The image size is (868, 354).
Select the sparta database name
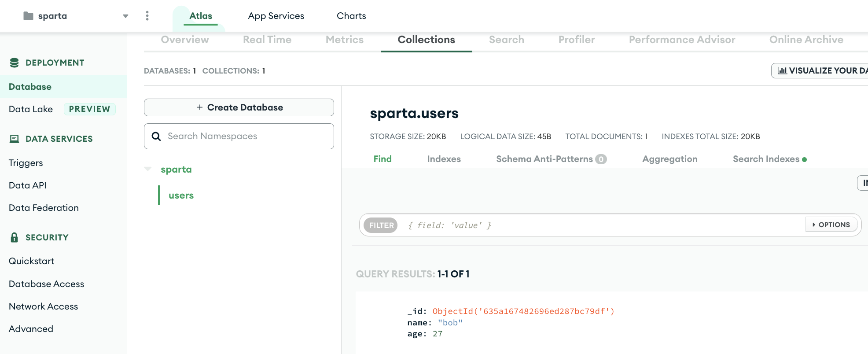(176, 170)
